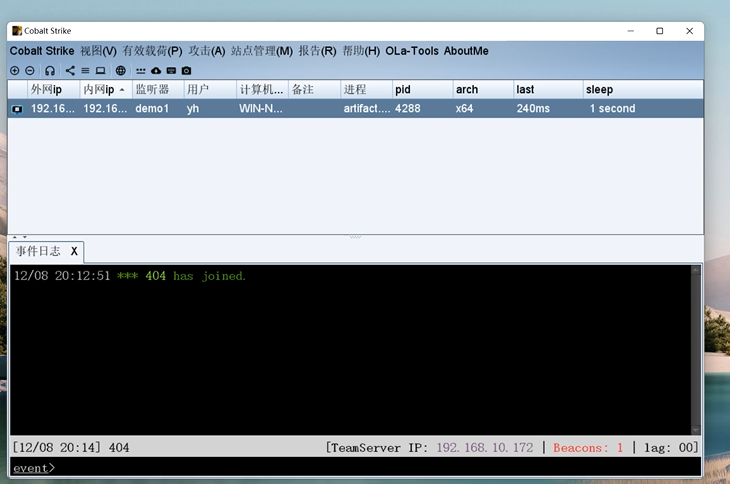Sort sessions by 内网ip column header
This screenshot has height=484, width=730.
click(x=104, y=90)
